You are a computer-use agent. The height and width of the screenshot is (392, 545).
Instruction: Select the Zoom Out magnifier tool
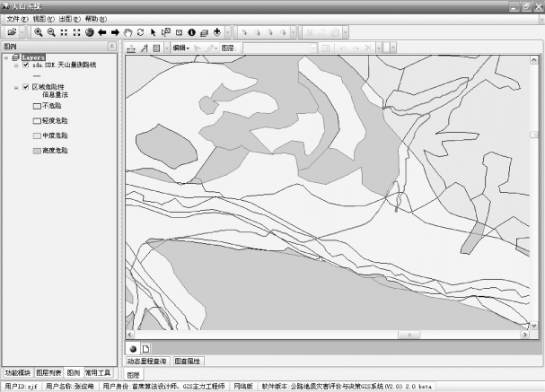click(x=51, y=32)
